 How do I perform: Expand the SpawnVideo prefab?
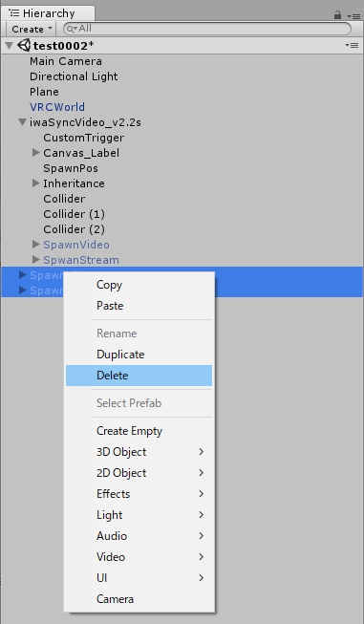35,245
